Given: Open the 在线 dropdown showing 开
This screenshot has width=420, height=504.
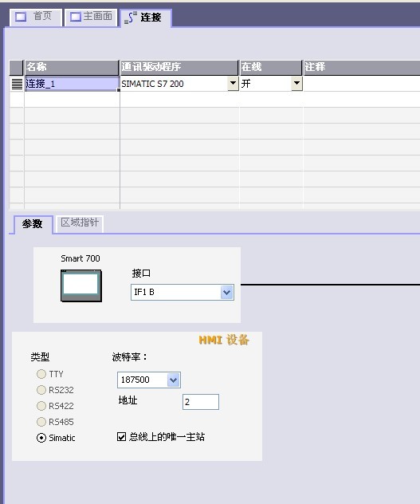Looking at the screenshot, I should (297, 84).
